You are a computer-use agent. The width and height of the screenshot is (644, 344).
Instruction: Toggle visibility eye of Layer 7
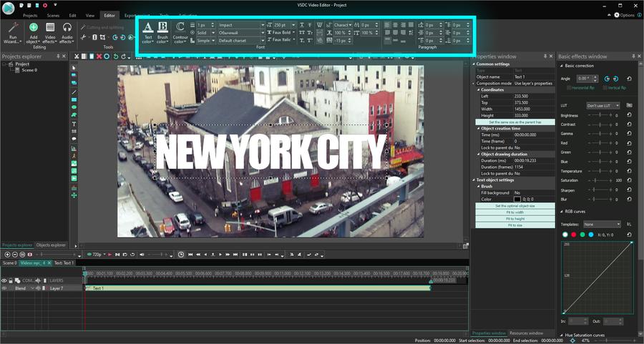(4, 288)
